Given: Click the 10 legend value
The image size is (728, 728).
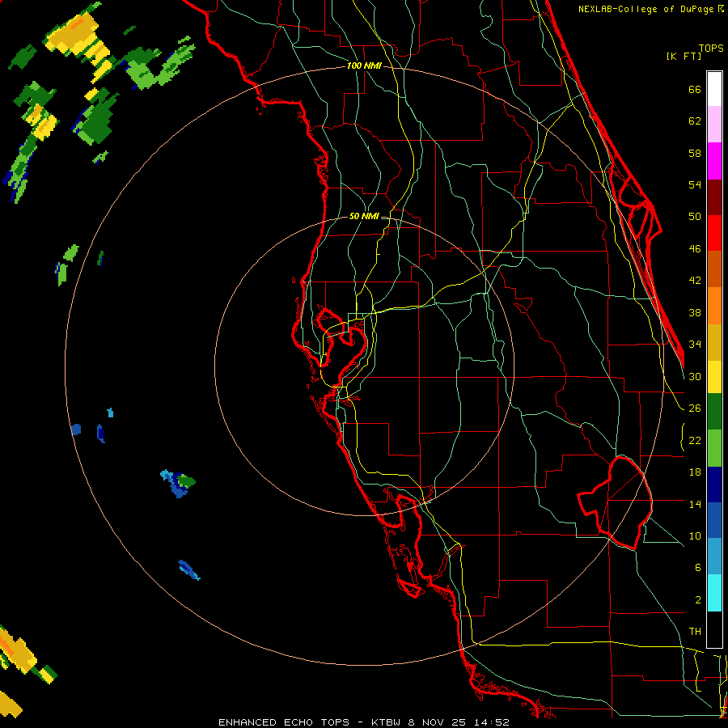Looking at the screenshot, I should pos(695,535).
